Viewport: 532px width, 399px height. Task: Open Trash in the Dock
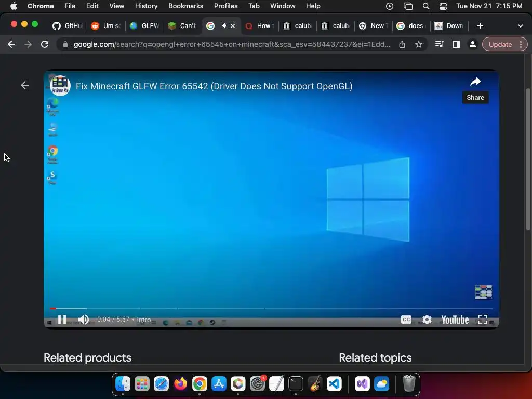tap(409, 384)
